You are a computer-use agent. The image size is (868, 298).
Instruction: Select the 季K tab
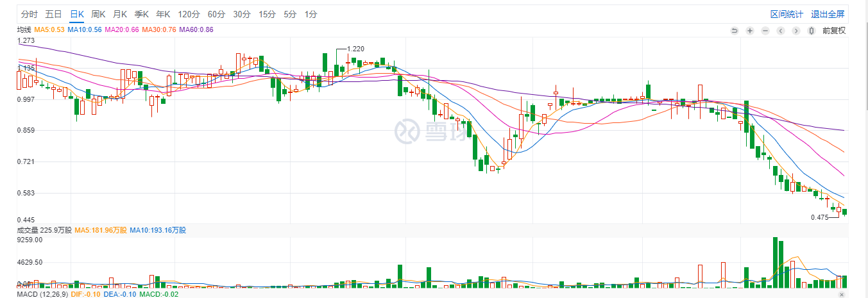pos(141,14)
